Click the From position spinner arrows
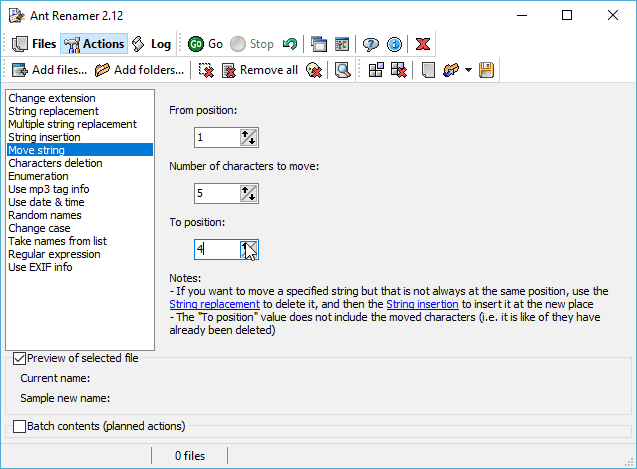Image resolution: width=637 pixels, height=469 pixels. pyautogui.click(x=249, y=137)
